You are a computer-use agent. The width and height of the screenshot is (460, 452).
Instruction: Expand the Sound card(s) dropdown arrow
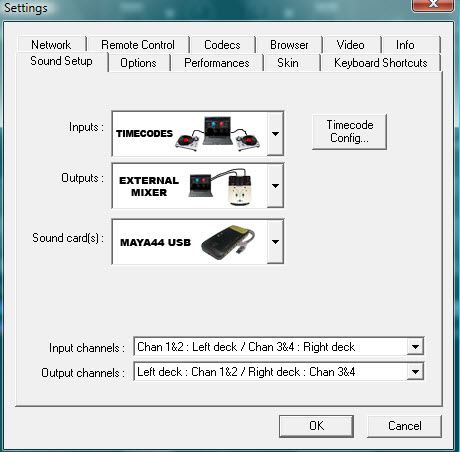[275, 242]
